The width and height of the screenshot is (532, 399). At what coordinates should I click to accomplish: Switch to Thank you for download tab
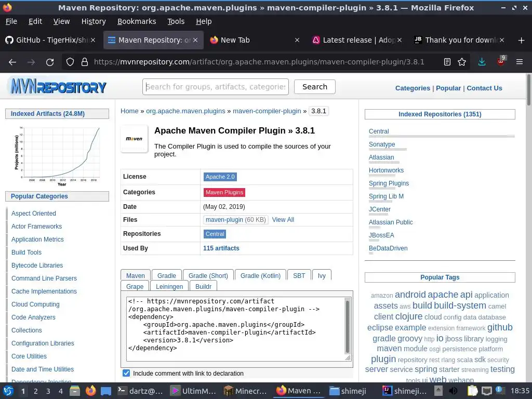[459, 40]
